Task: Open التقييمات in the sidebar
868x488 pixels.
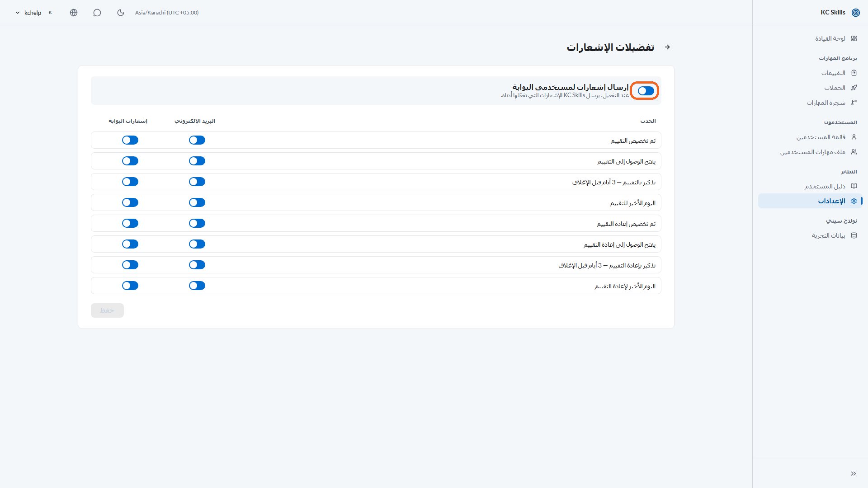Action: coord(810,73)
